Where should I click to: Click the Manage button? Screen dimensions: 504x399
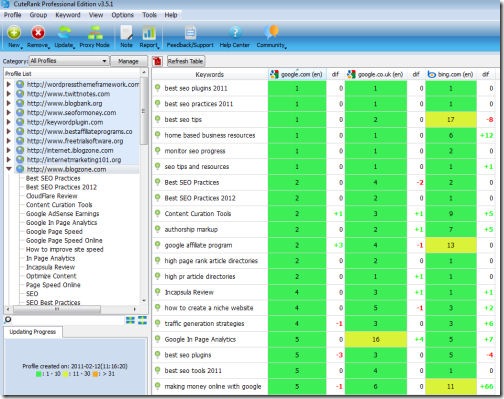(x=128, y=61)
